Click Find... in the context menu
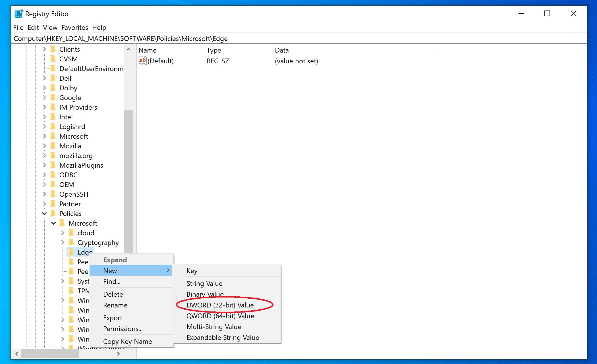Screen dimensions: 597x364 coord(131,281)
